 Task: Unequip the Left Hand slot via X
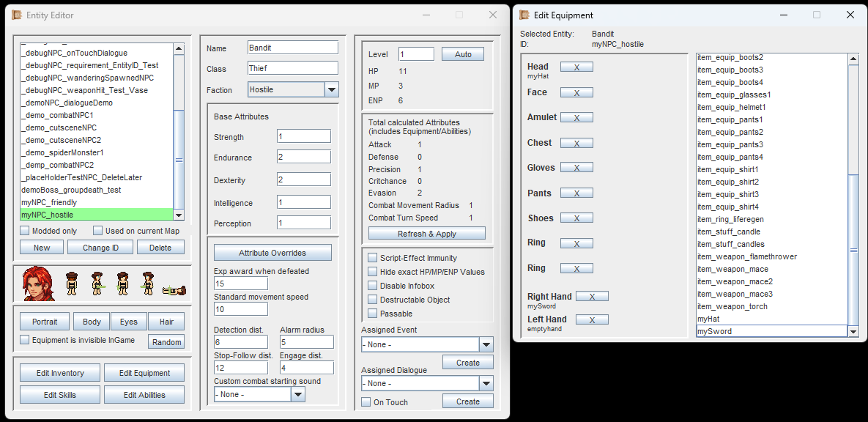[x=592, y=319]
